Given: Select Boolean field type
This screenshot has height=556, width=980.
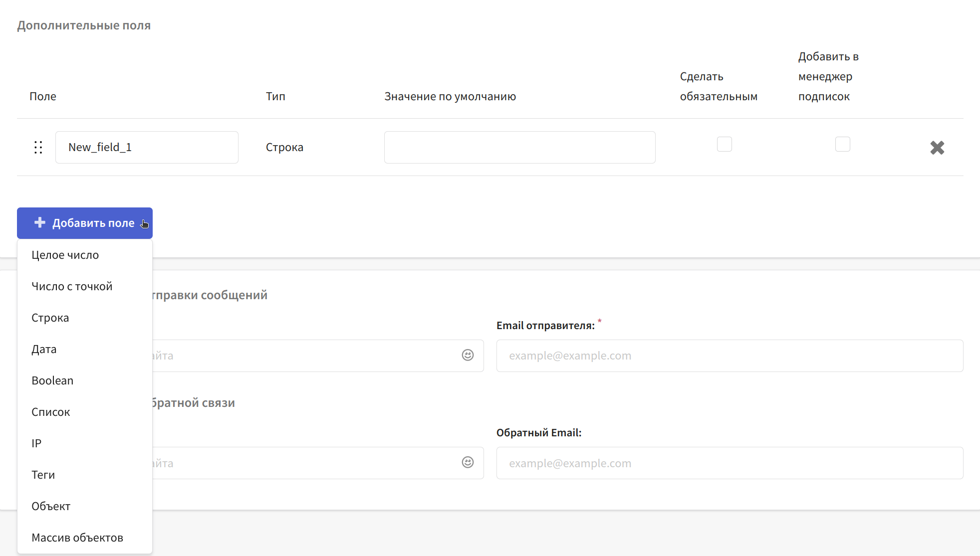Looking at the screenshot, I should (x=85, y=380).
